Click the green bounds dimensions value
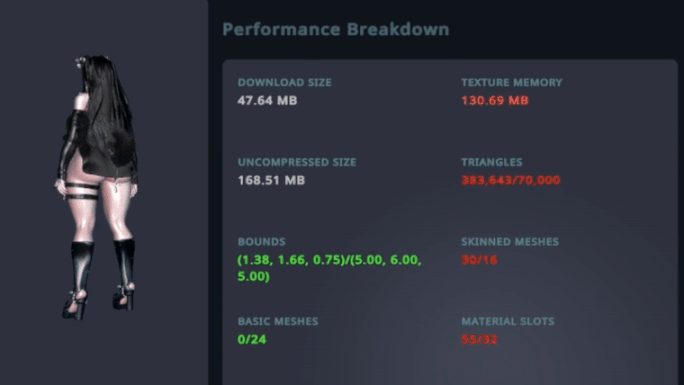 click(x=329, y=268)
